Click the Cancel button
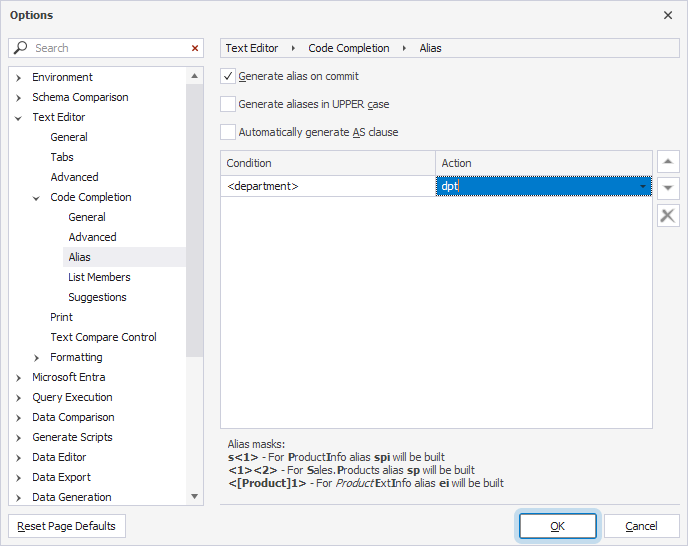The height and width of the screenshot is (546, 688). (x=641, y=526)
